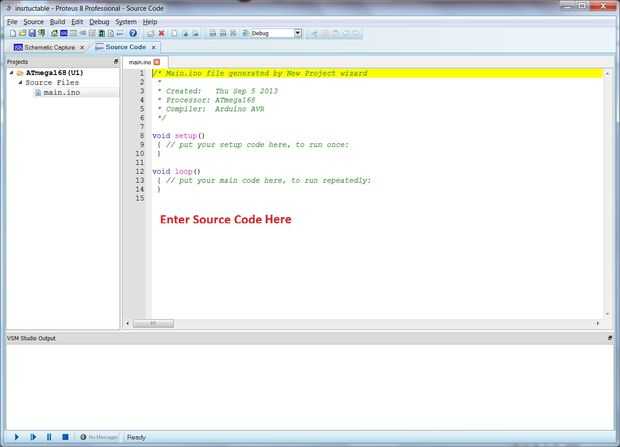The width and height of the screenshot is (620, 447).
Task: Click the horizontal scrollbar thumb in editor
Action: click(x=153, y=324)
